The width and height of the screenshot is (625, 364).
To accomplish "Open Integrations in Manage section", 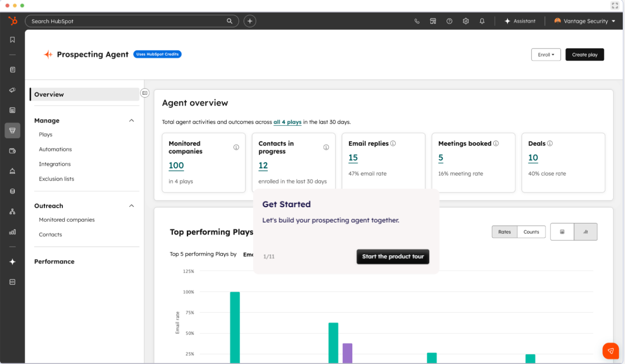I will coord(55,164).
